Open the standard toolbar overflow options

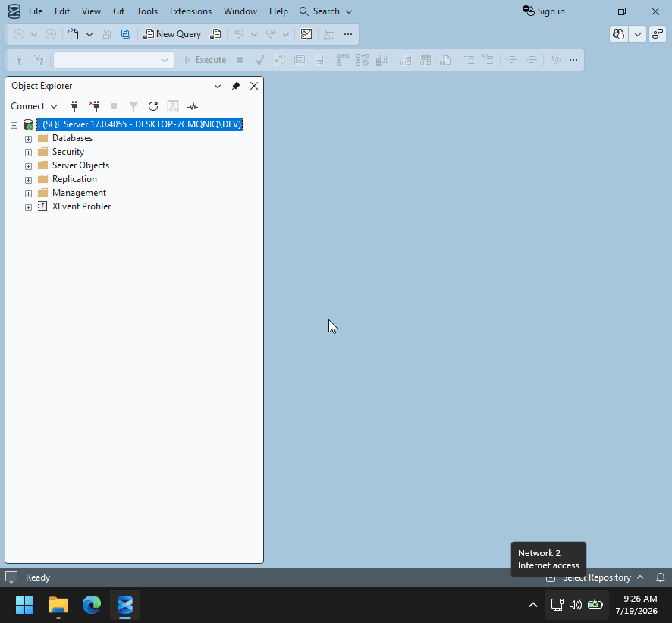pyautogui.click(x=348, y=34)
